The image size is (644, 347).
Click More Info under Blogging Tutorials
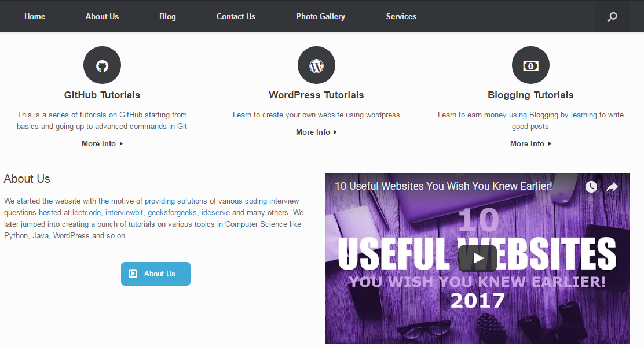(530, 143)
